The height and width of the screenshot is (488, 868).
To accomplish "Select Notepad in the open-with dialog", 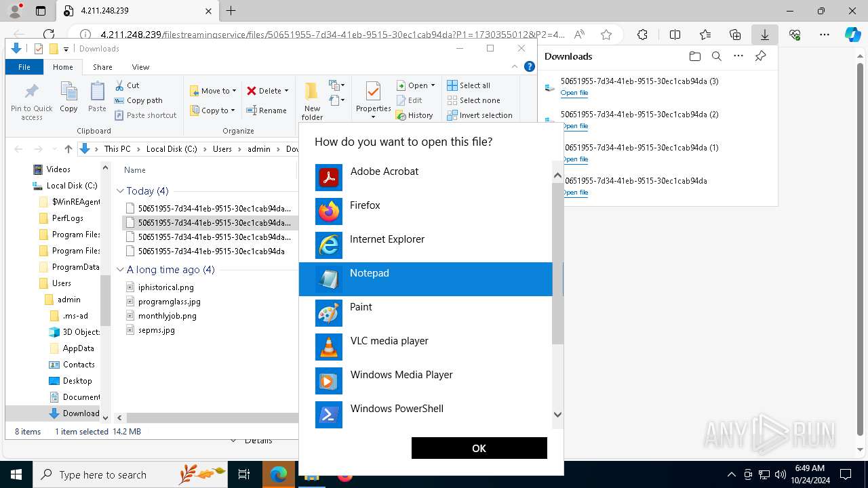I will (x=426, y=279).
